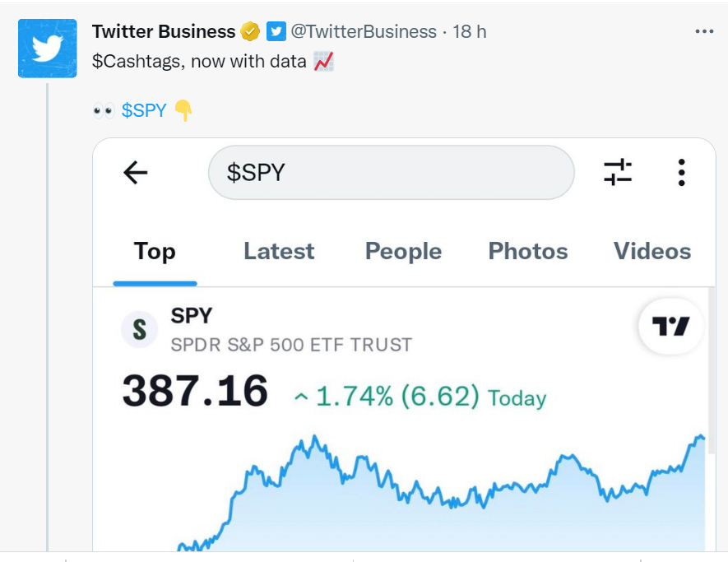
Task: Click the $SPY search input field
Action: click(x=391, y=173)
